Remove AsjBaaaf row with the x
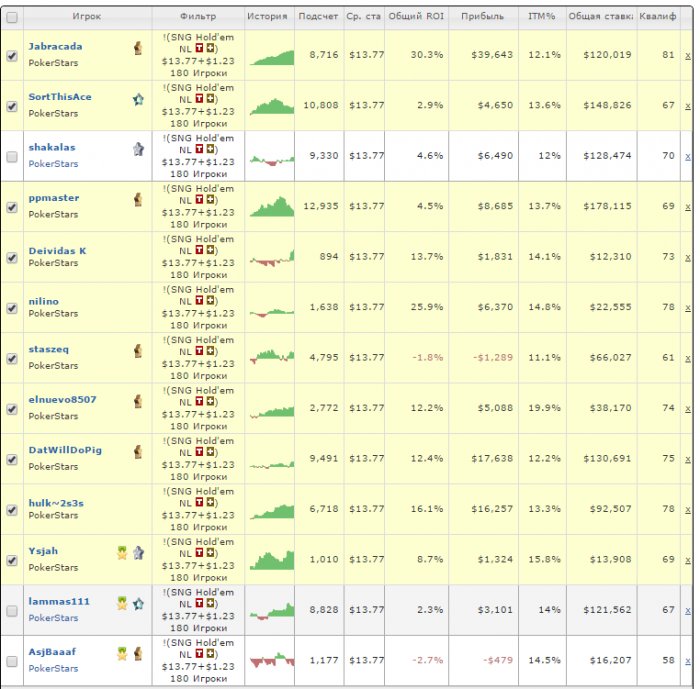This screenshot has height=689, width=700. pos(688,661)
